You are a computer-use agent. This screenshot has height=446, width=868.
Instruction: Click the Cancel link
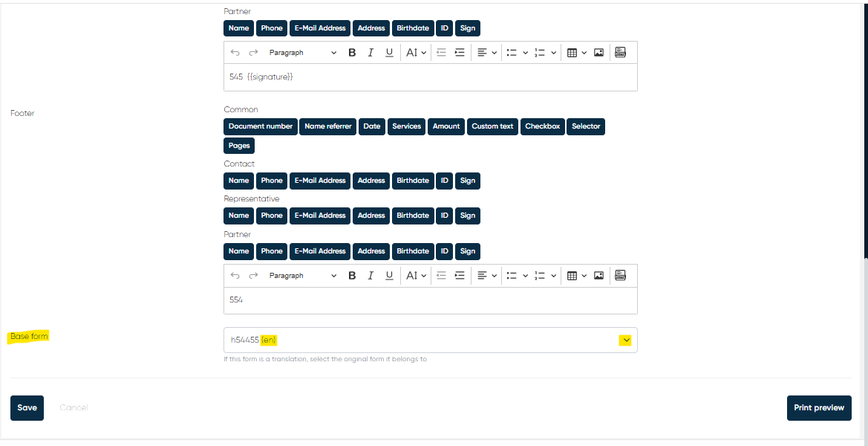pyautogui.click(x=74, y=408)
